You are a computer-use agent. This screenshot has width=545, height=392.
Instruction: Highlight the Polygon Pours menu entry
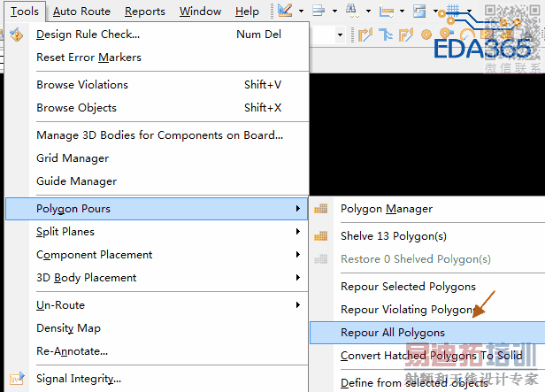pos(157,209)
